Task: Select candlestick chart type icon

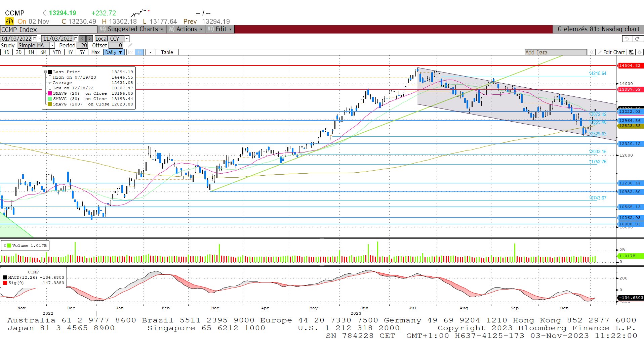Action: pos(139,52)
